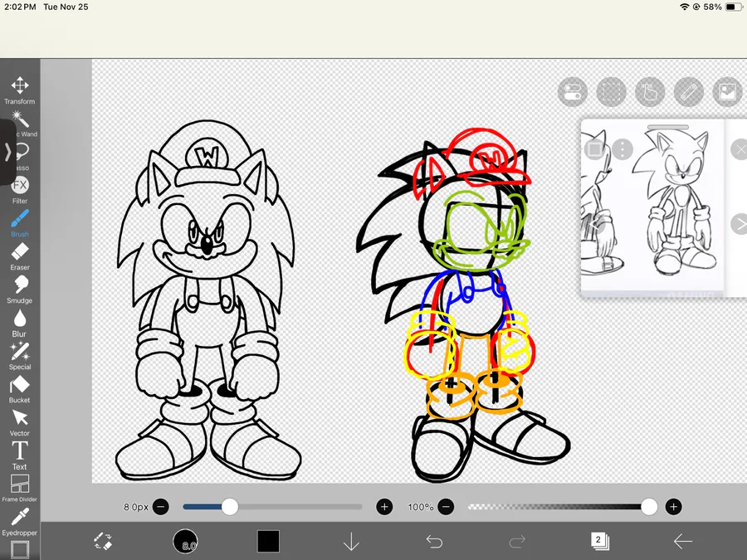Toggle the stabilizer hand gesture button
747x560 pixels.
click(x=650, y=92)
